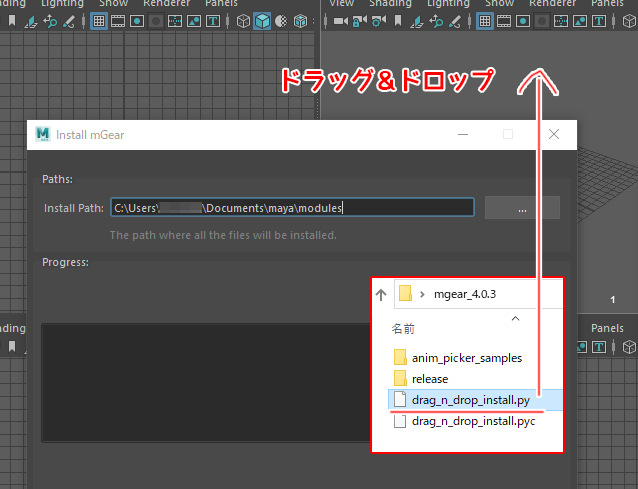Enable smooth shade all cube in left viewport
The image size is (638, 489).
[x=262, y=21]
